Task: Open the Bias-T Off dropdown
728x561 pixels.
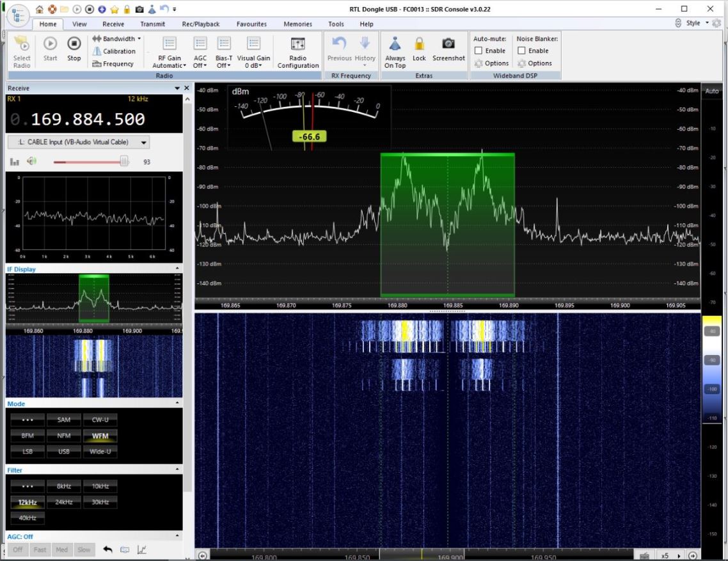Action: (224, 52)
